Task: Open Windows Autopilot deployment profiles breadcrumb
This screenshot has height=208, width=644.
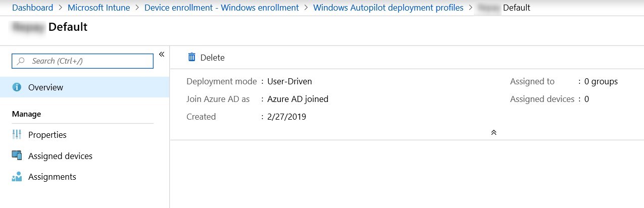Action: coord(388,8)
